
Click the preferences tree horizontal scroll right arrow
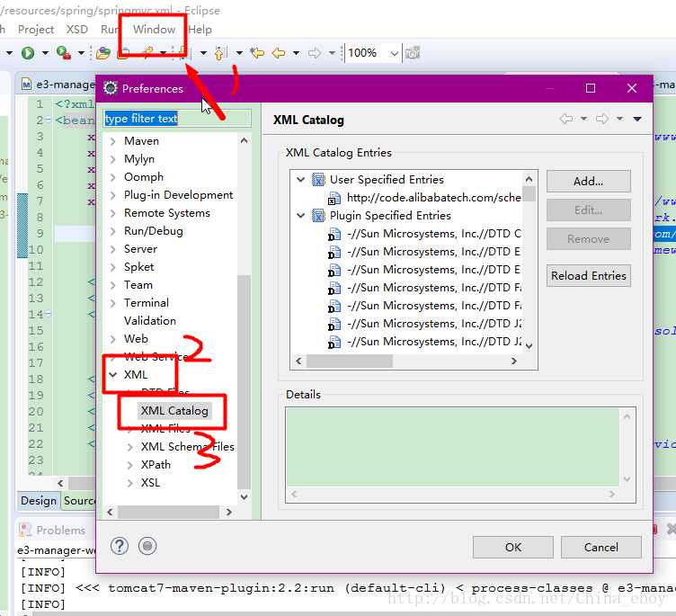(229, 512)
